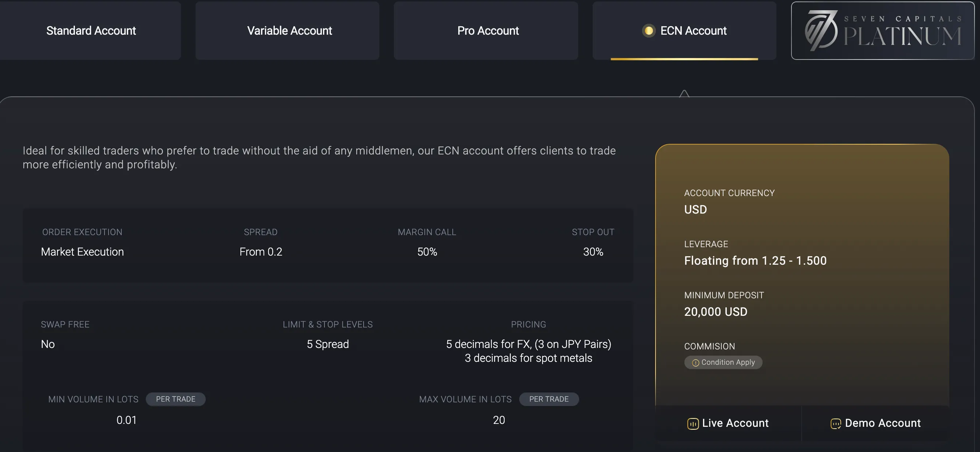The width and height of the screenshot is (980, 452).
Task: Click the Seven Capitals 7 logo icon
Action: (821, 30)
